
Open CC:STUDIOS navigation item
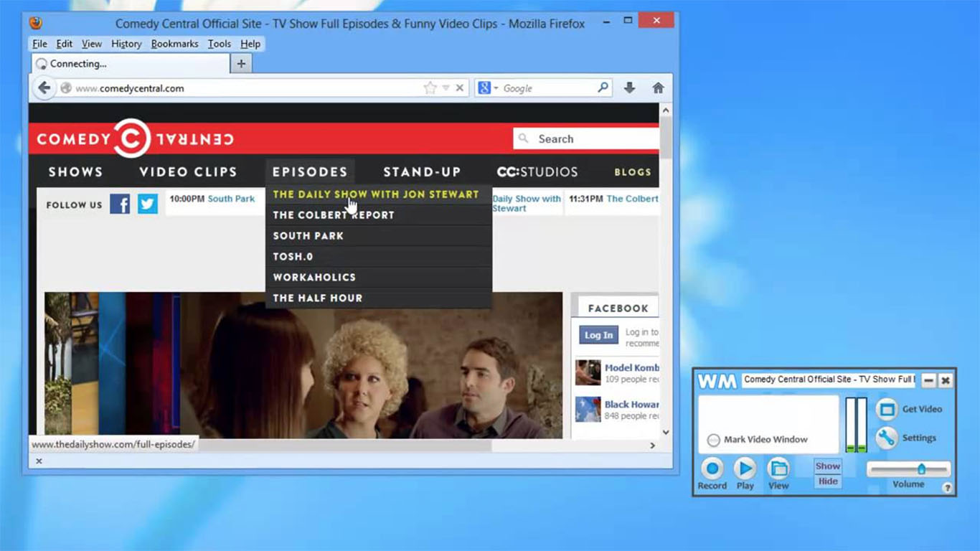point(537,172)
